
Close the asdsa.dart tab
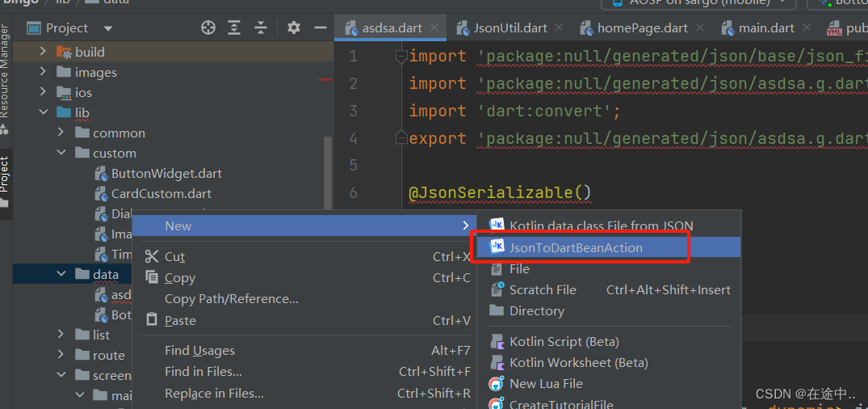click(434, 27)
